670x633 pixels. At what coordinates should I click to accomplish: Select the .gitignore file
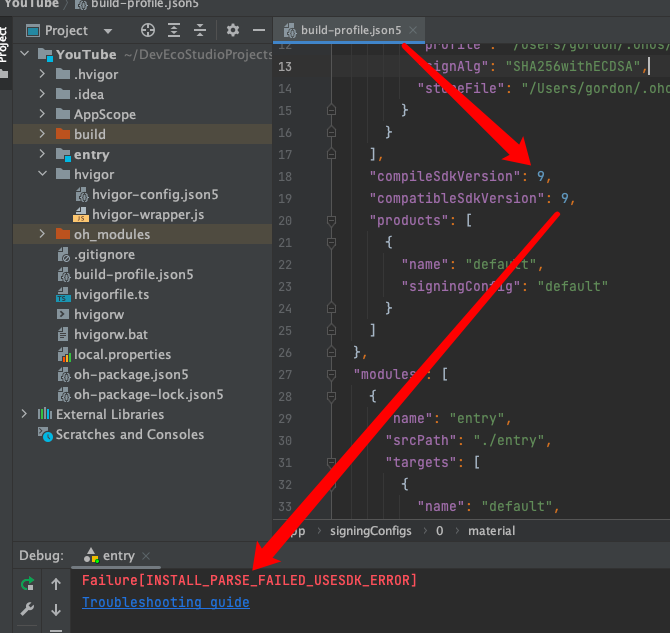click(104, 254)
